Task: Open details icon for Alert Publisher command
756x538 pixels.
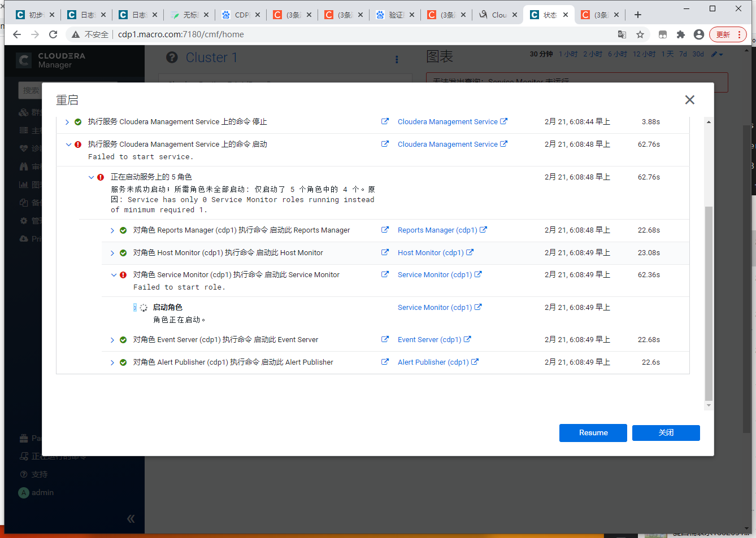Action: click(385, 362)
